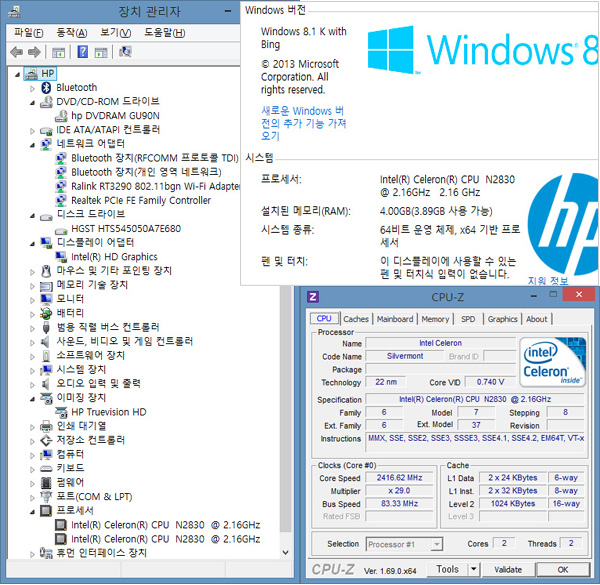Click the Validate button in CPU-Z
Screen dimensions: 600x585
508,570
